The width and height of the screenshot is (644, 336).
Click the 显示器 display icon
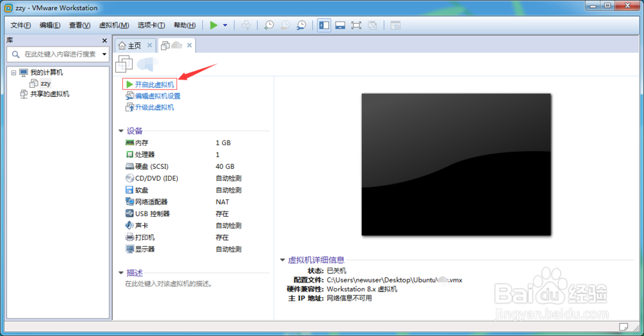pos(129,249)
